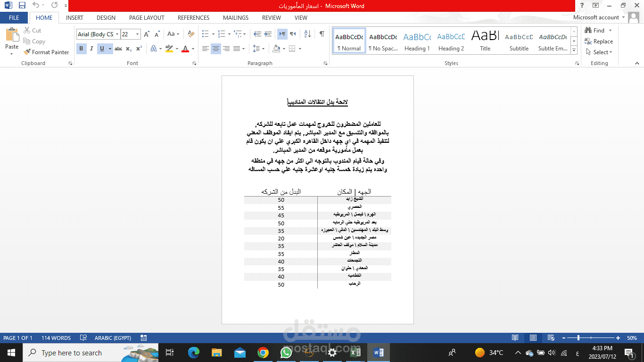Open Ribbon Display Options icon
This screenshot has width=644, height=362.
click(x=596, y=6)
